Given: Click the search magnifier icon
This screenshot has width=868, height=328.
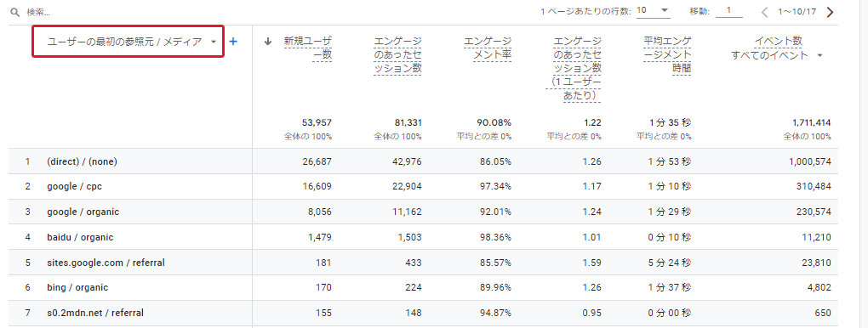Looking at the screenshot, I should [x=15, y=12].
